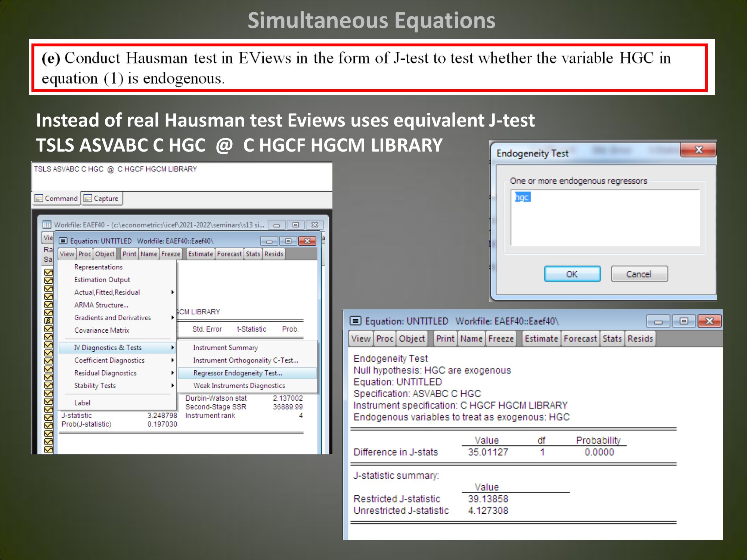The height and width of the screenshot is (560, 747).
Task: Click the Workfile EAEF40 window icon
Action: (47, 225)
